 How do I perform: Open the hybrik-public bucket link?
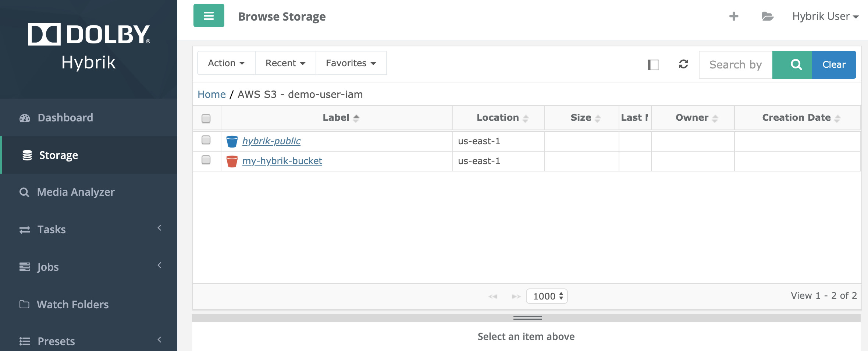[271, 141]
